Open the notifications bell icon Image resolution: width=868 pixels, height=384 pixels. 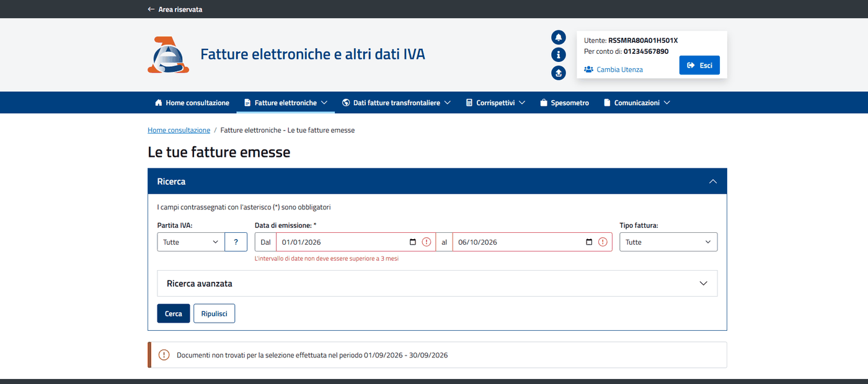tap(559, 37)
